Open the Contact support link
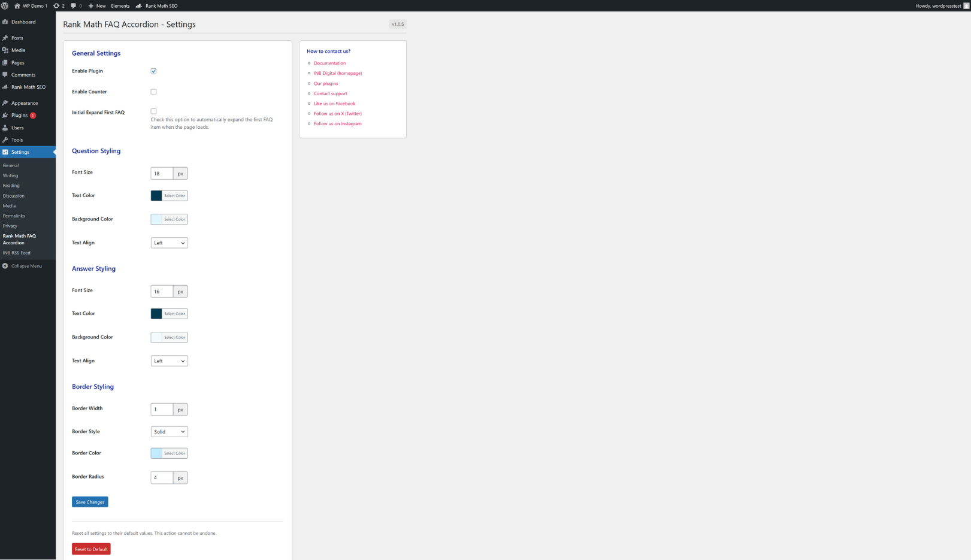The height and width of the screenshot is (560, 971). (330, 93)
